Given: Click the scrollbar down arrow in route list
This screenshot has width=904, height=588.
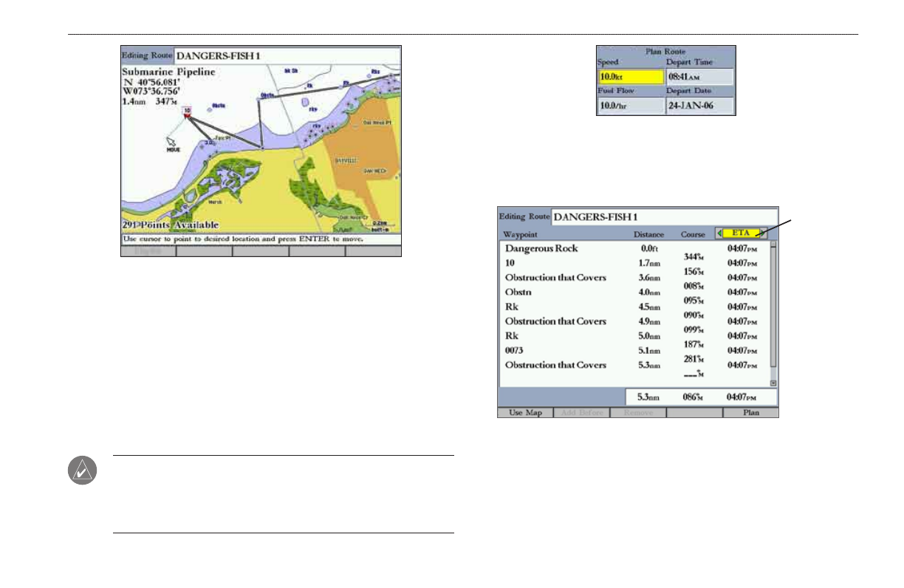Looking at the screenshot, I should pos(773,383).
